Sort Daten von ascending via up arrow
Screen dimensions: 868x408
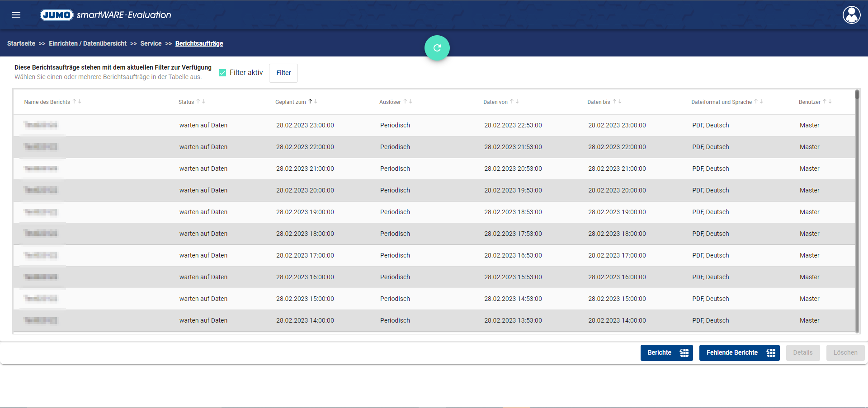[512, 102]
